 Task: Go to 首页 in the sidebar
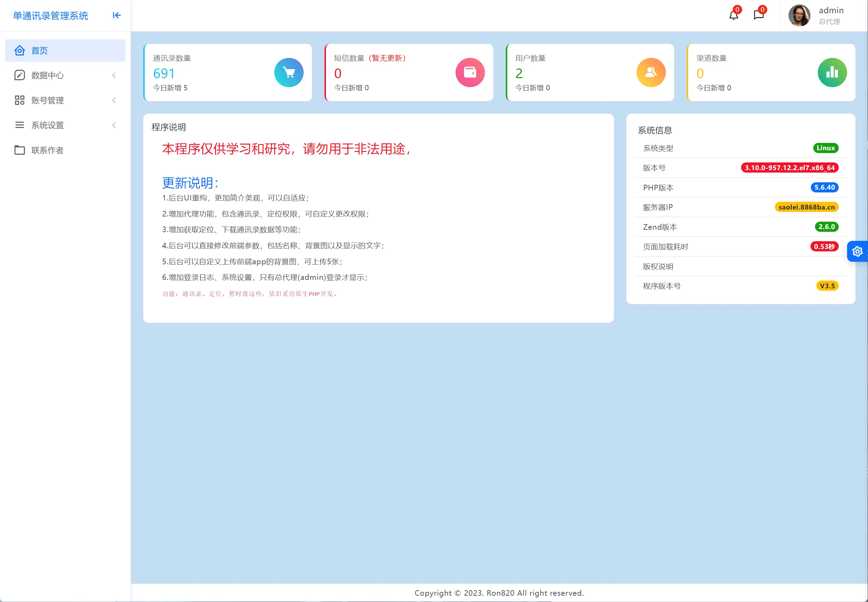click(39, 51)
